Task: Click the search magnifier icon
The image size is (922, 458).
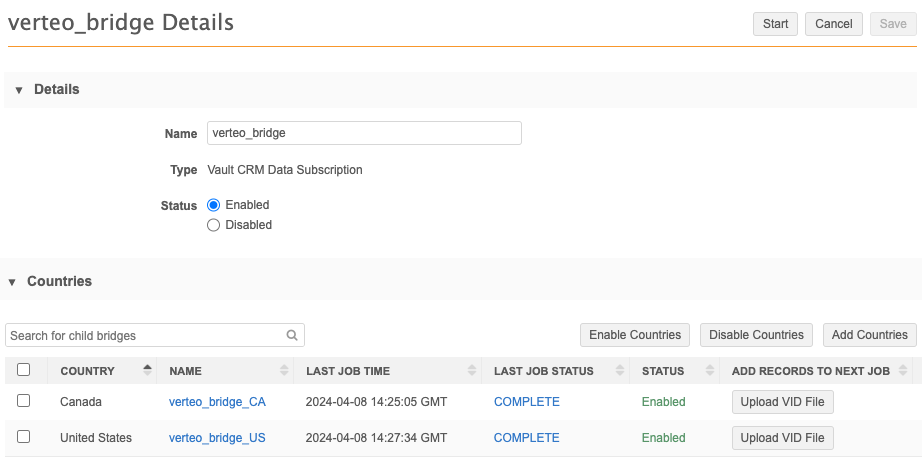Action: pos(292,336)
